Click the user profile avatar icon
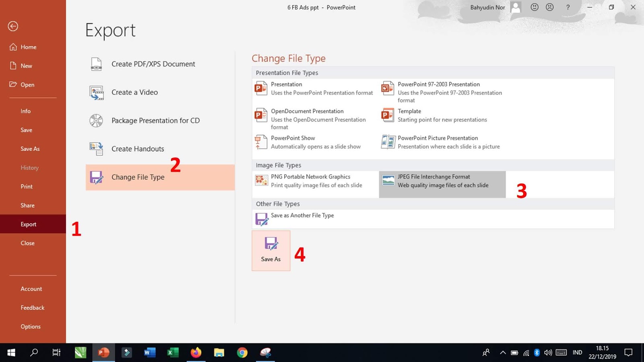The height and width of the screenshot is (362, 644). [516, 7]
